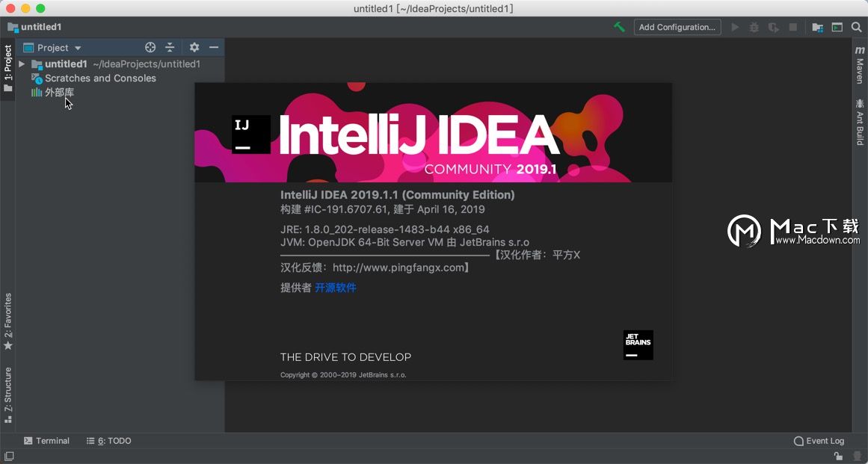Click the IJ logo square on splash banner

tap(250, 134)
